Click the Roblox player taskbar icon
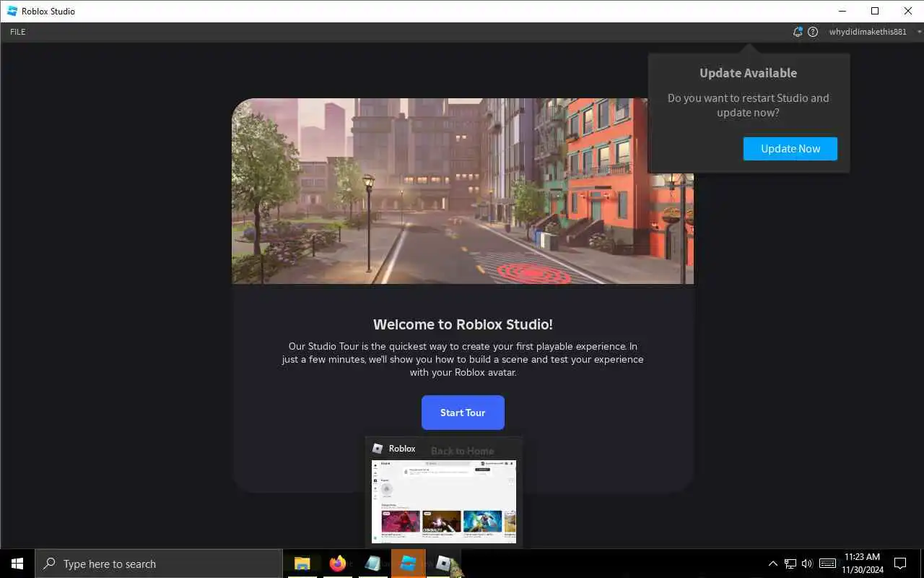This screenshot has width=924, height=578. [x=444, y=564]
